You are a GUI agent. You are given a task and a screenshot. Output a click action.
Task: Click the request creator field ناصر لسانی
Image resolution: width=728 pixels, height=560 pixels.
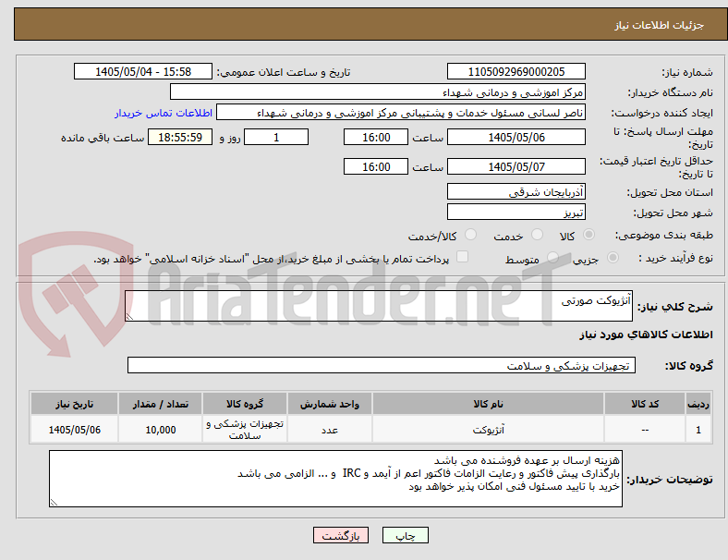[x=401, y=113]
